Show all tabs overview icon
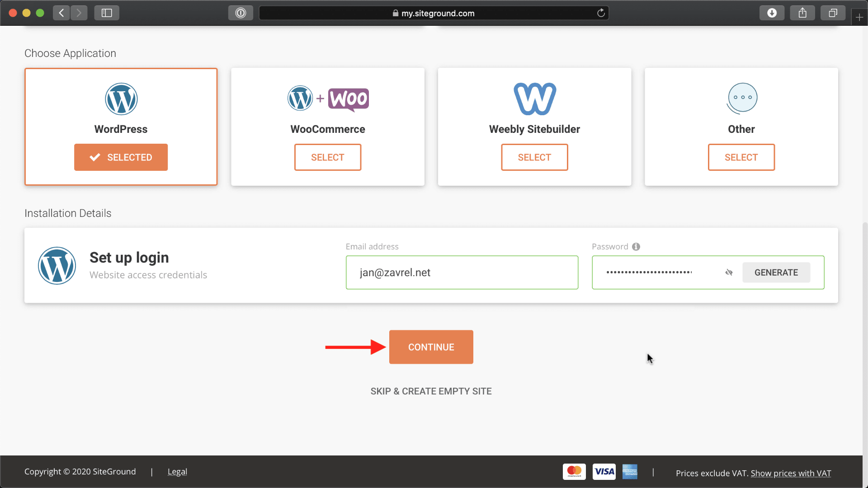Screen dimensions: 868x488 833,13
